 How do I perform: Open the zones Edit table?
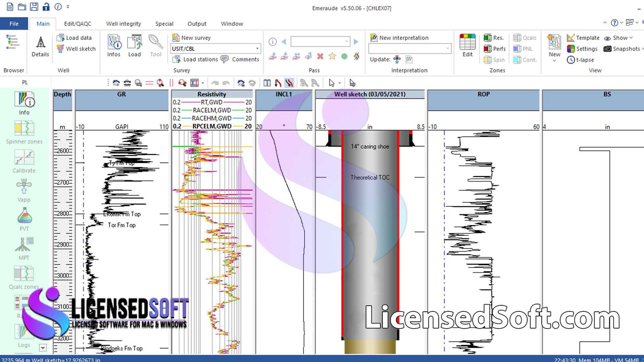[x=468, y=45]
